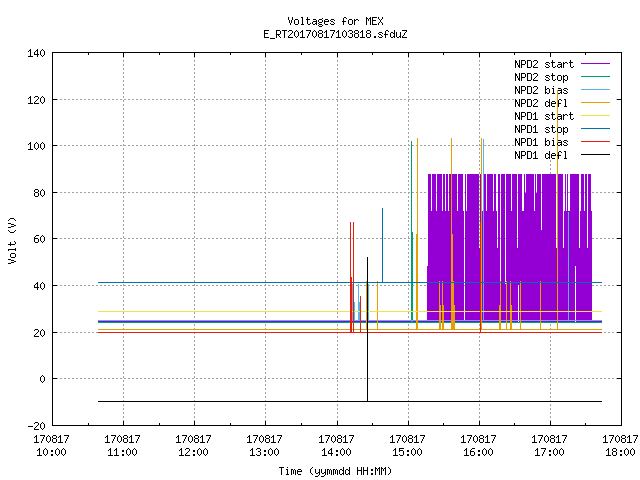The height and width of the screenshot is (480, 640).
Task: Click the green NPD2 stop spike near 15:00
Action: click(x=411, y=231)
